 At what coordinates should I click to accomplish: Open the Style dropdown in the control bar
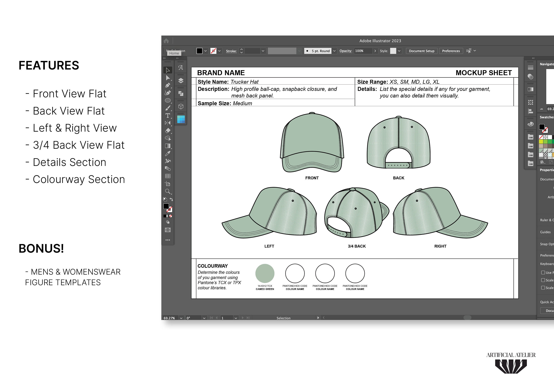click(x=399, y=51)
